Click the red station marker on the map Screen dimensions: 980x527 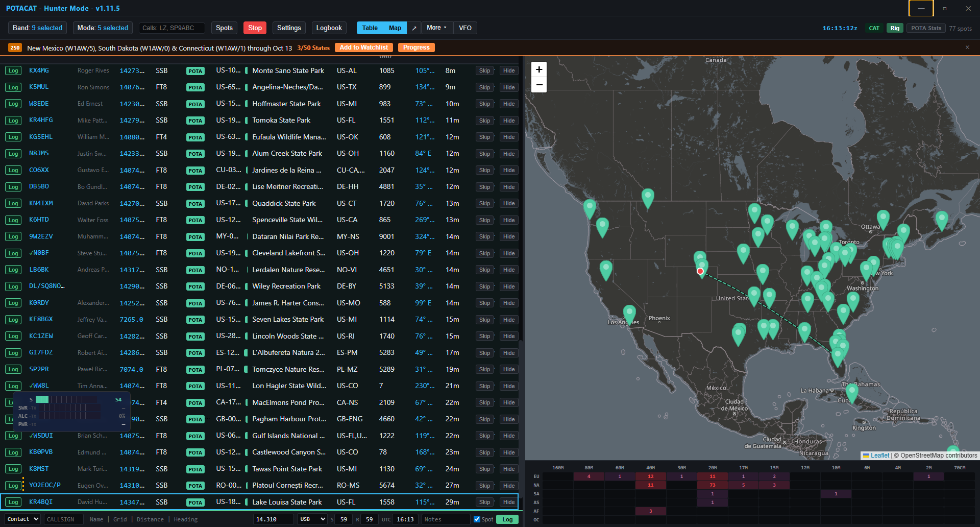[700, 271]
